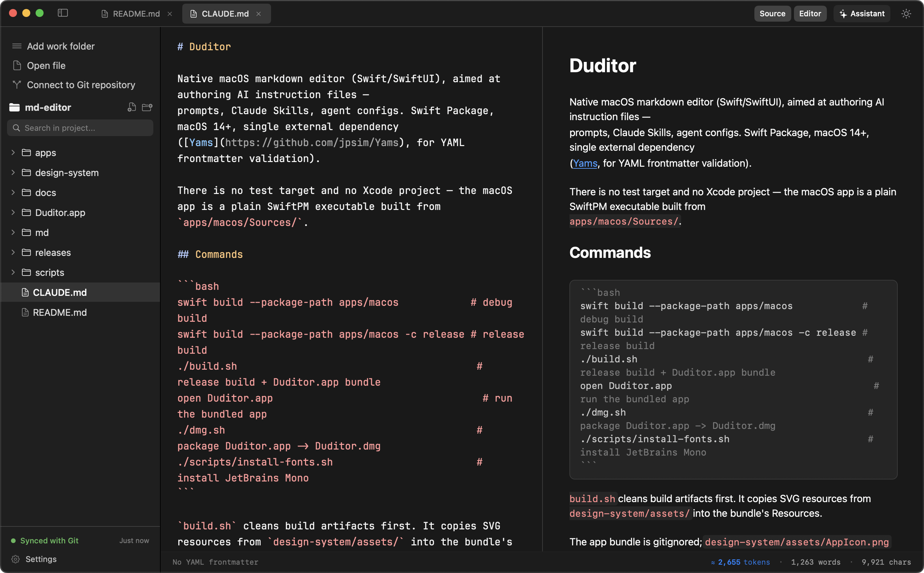Click design-system/assets/AppIcon.png code in preview
924x573 pixels.
click(797, 542)
